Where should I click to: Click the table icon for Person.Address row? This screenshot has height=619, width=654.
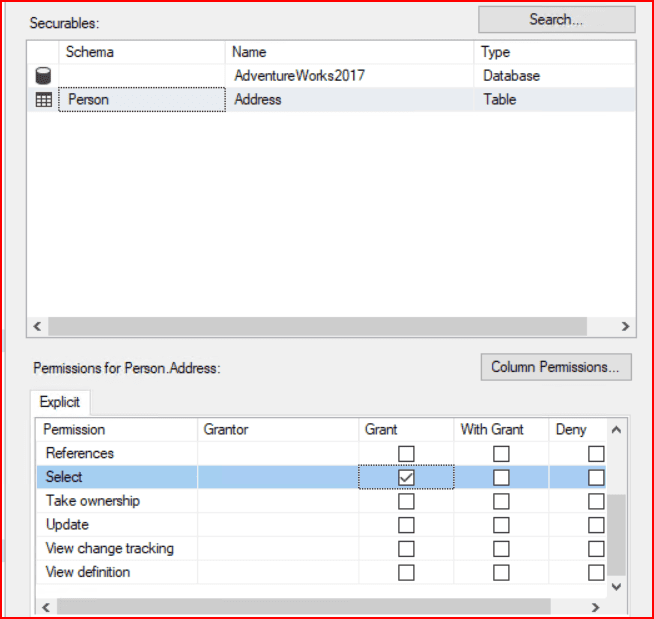[43, 100]
